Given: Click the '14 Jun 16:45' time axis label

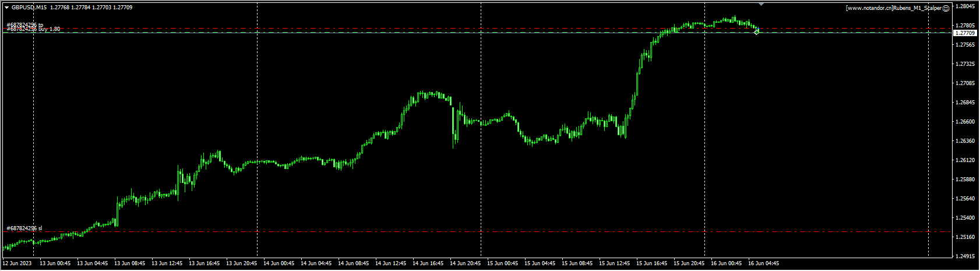Looking at the screenshot, I should click(x=428, y=263).
